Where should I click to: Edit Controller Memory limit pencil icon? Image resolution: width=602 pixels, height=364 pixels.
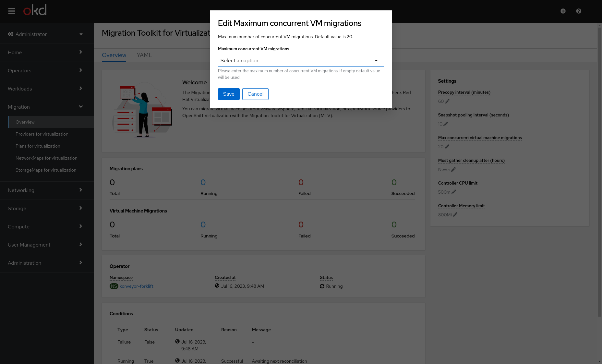455,215
